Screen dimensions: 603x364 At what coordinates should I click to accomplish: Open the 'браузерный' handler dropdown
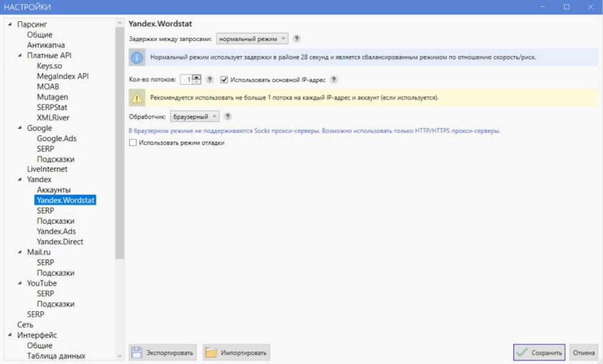(194, 117)
